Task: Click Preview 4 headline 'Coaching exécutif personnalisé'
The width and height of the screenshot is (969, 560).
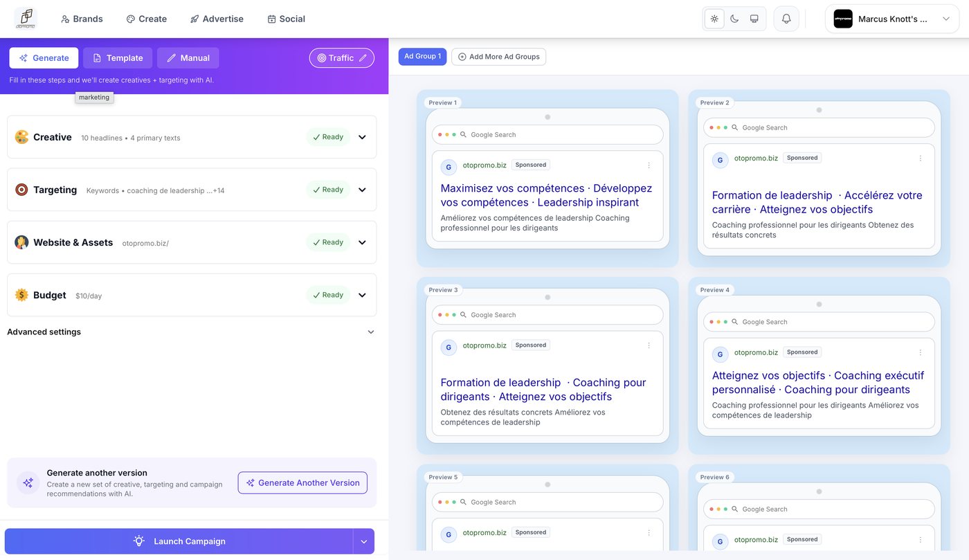Action: click(818, 383)
